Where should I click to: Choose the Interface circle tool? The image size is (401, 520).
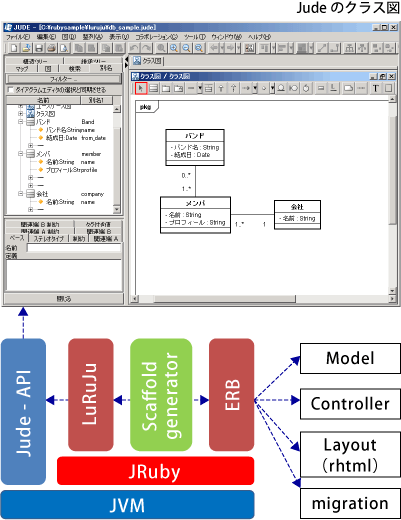[x=264, y=88]
